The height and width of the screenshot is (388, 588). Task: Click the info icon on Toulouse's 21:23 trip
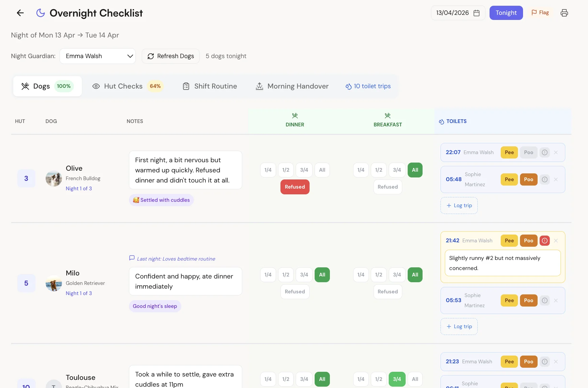click(545, 362)
